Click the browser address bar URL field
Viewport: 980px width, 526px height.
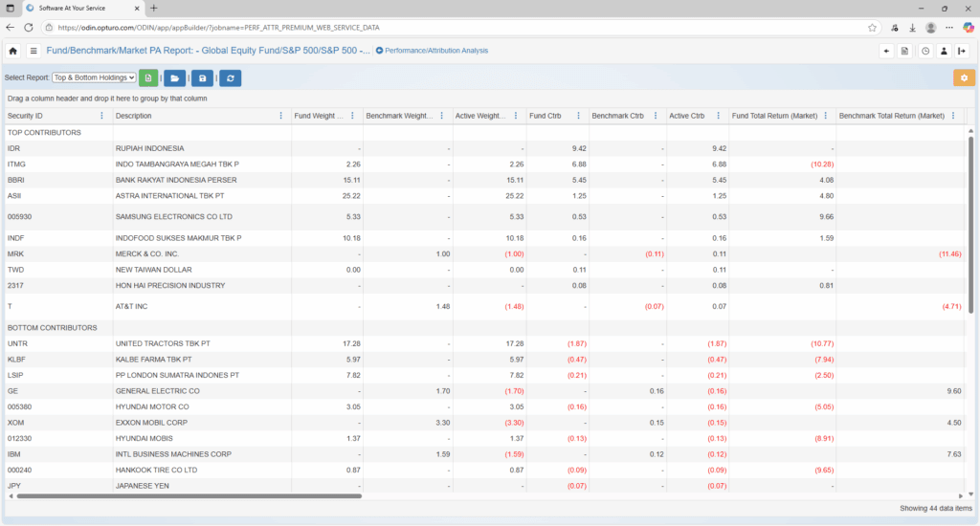pos(383,28)
